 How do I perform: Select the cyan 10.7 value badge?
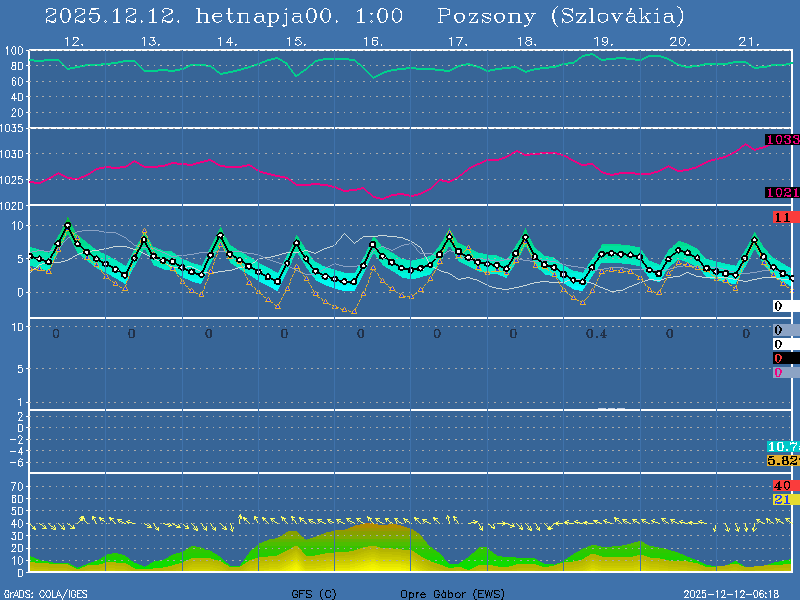click(x=782, y=446)
